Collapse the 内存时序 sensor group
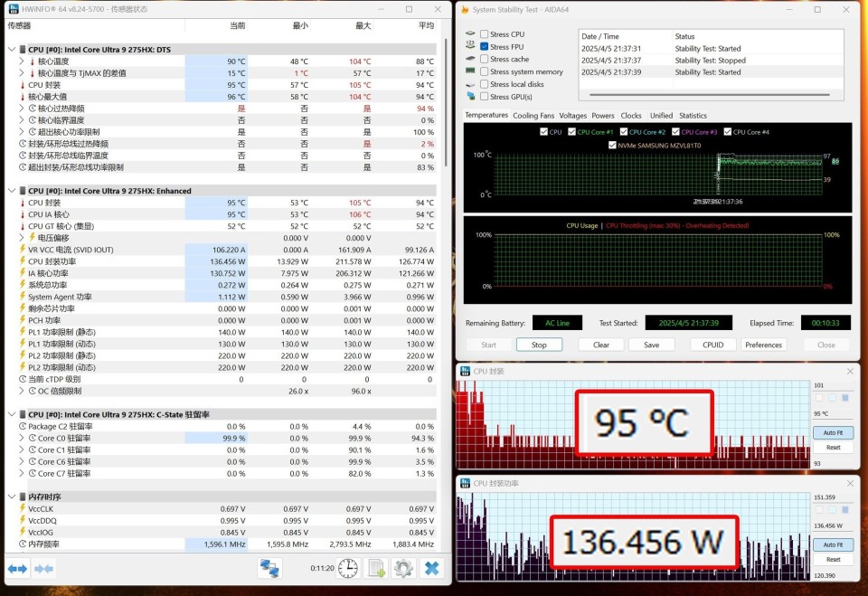 tap(10, 497)
